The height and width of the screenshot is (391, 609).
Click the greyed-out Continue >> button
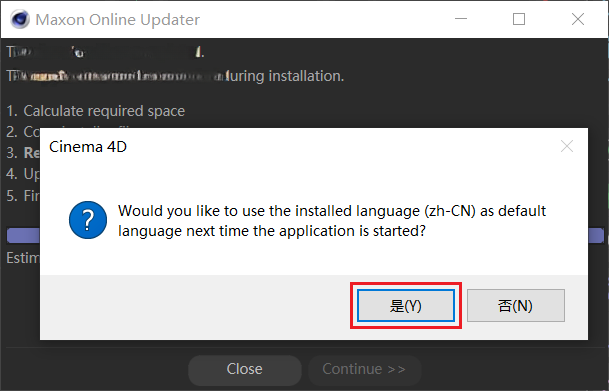364,369
